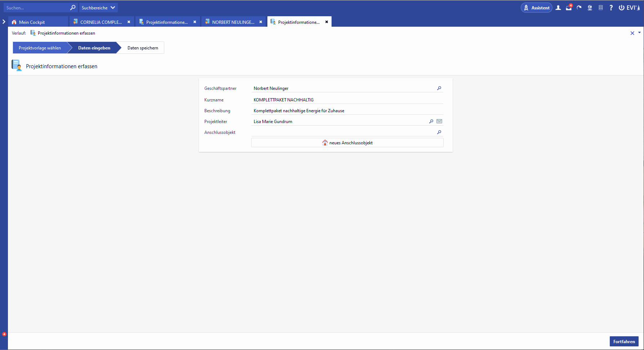The width and height of the screenshot is (644, 350).
Task: Click the database stack icon in header
Action: tap(600, 8)
